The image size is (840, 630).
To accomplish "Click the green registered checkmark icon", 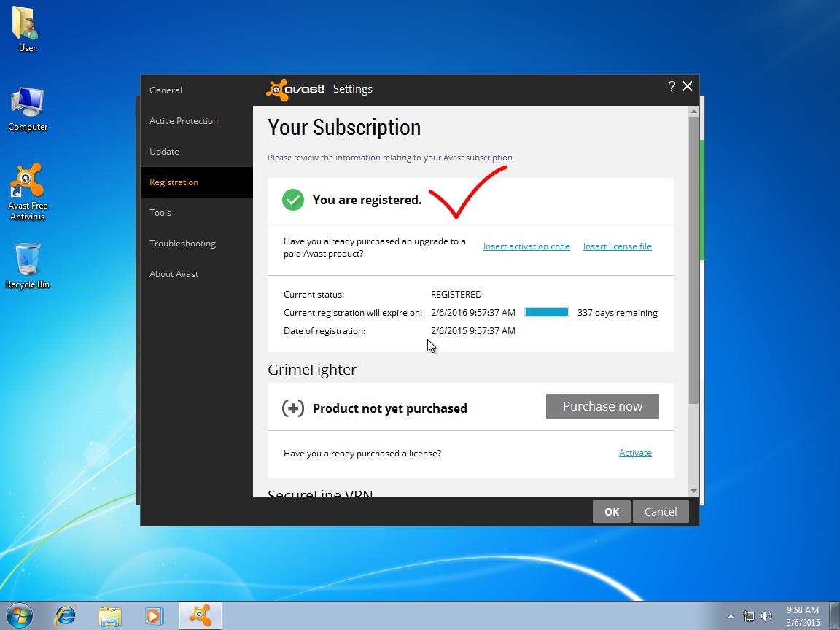I will pos(293,200).
